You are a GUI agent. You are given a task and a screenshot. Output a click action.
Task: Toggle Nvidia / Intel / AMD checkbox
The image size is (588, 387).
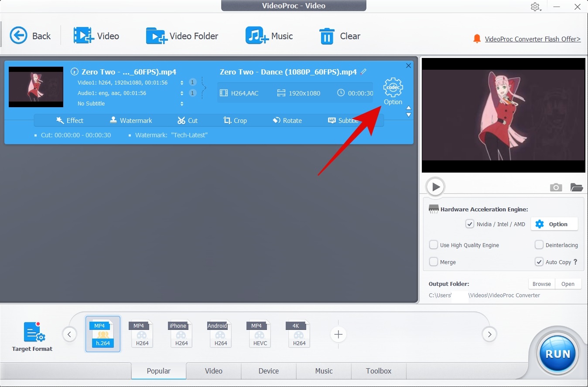[x=470, y=224]
